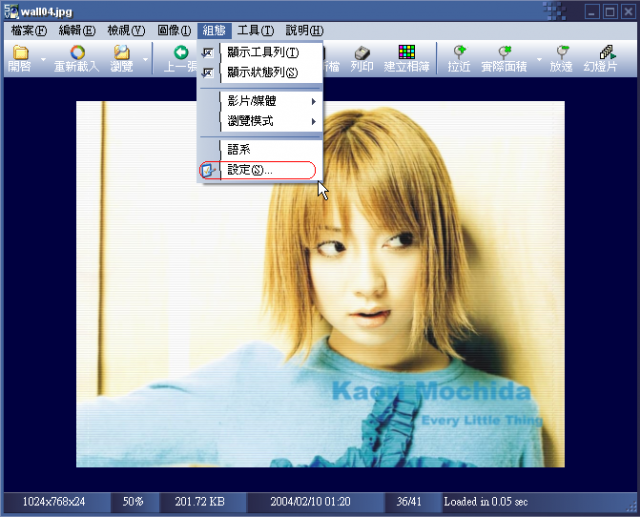
Task: Open the 工具(T) menu
Action: (x=256, y=31)
